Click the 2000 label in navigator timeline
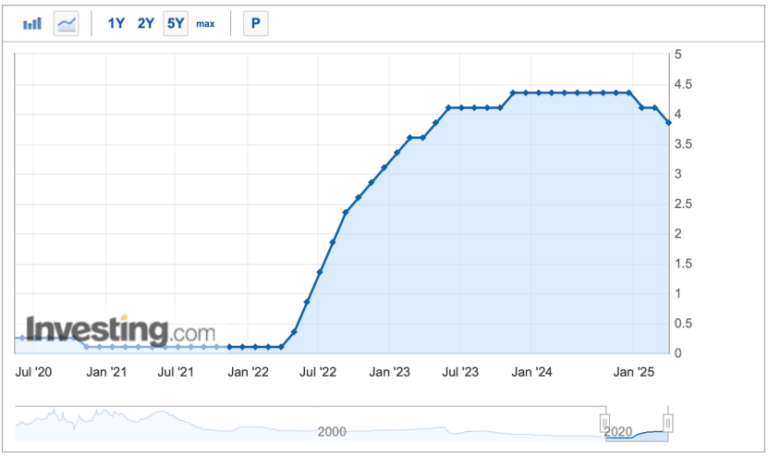The image size is (768, 457). [332, 432]
